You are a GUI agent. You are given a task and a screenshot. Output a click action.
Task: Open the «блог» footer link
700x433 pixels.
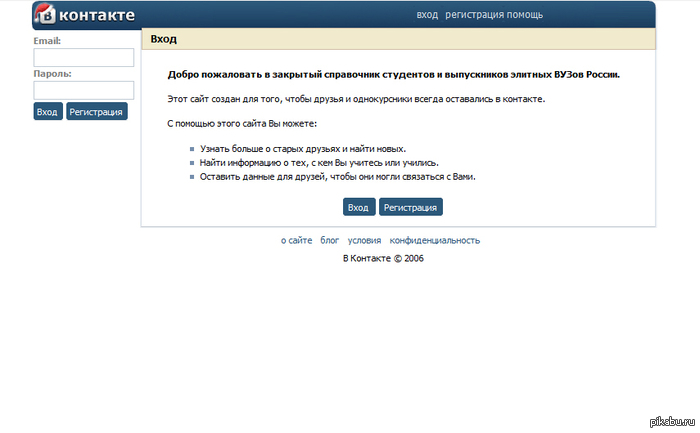point(329,240)
